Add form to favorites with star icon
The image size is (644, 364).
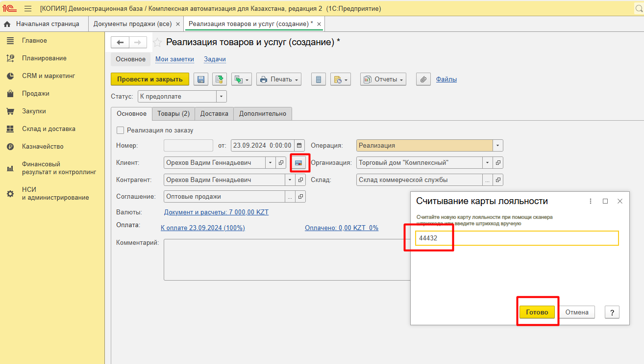(157, 43)
